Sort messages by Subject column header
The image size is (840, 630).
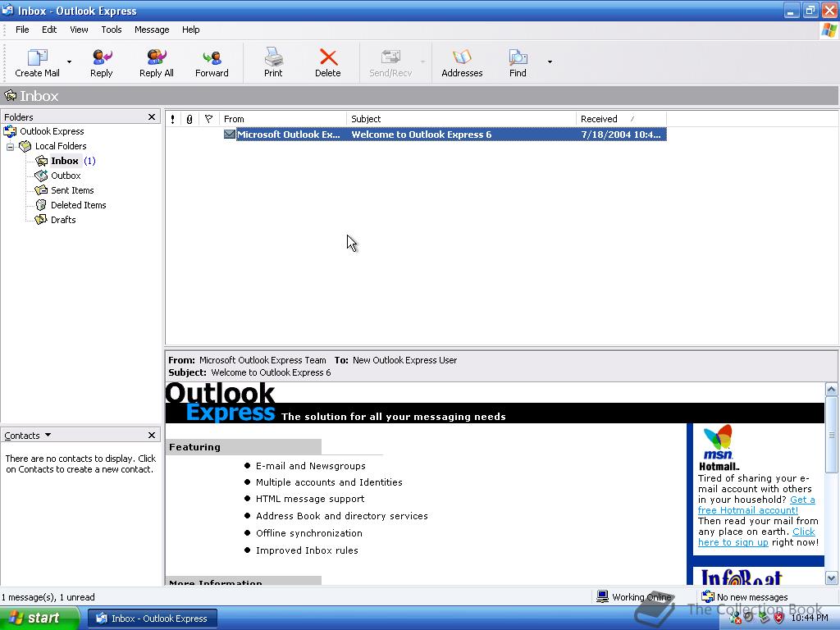(x=461, y=119)
